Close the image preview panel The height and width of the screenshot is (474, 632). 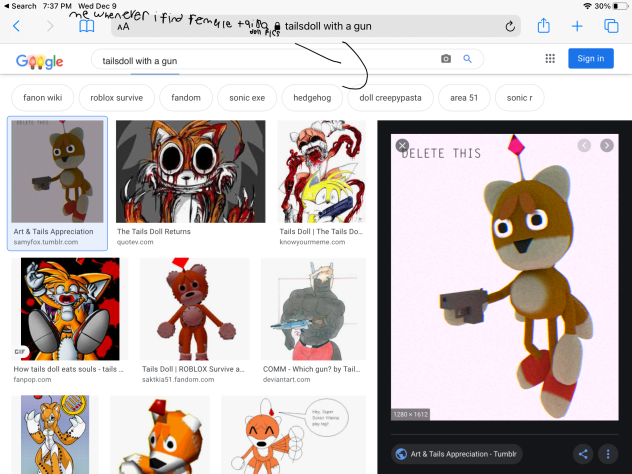(x=402, y=146)
